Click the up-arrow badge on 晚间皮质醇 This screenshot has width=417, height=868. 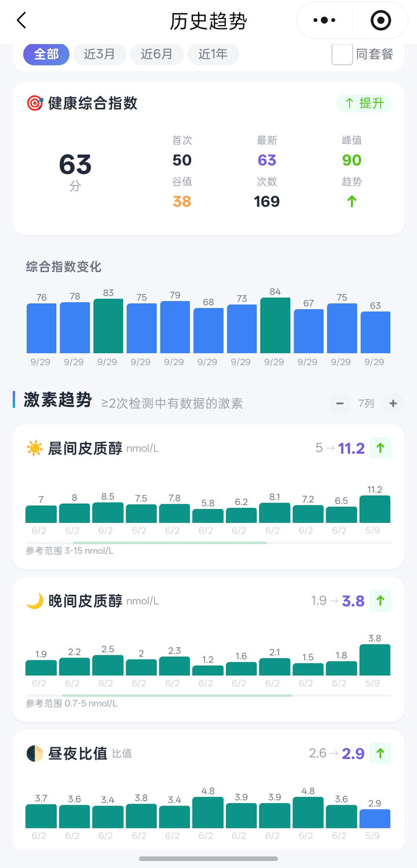[381, 601]
